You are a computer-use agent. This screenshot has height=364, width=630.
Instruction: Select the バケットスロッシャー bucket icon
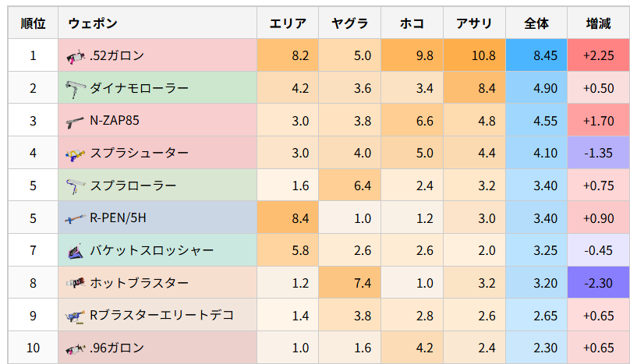pyautogui.click(x=75, y=252)
